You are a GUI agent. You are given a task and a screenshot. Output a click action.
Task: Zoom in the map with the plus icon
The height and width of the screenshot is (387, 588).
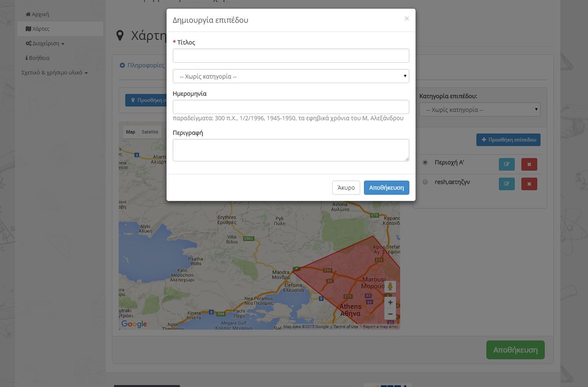point(390,302)
